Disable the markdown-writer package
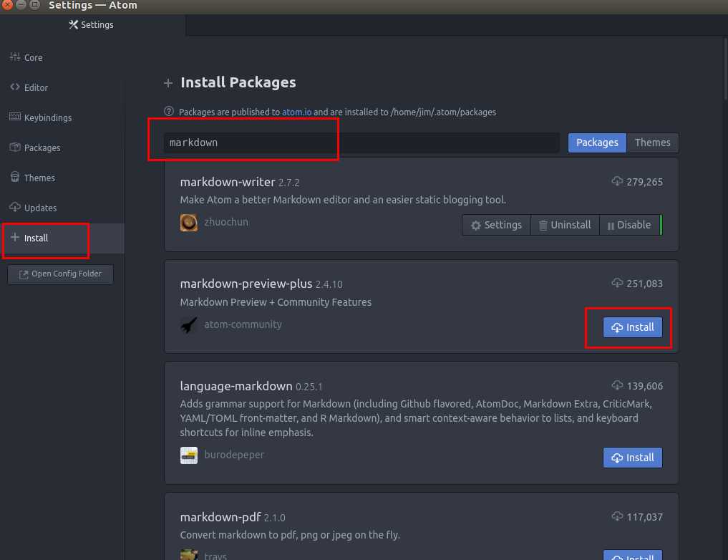The height and width of the screenshot is (560, 728). (629, 225)
